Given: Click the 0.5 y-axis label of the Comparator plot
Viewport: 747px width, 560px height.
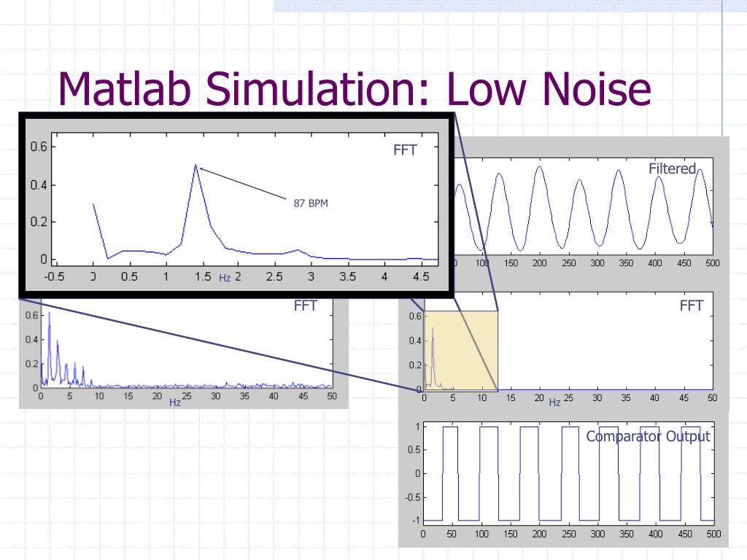Looking at the screenshot, I should (414, 449).
